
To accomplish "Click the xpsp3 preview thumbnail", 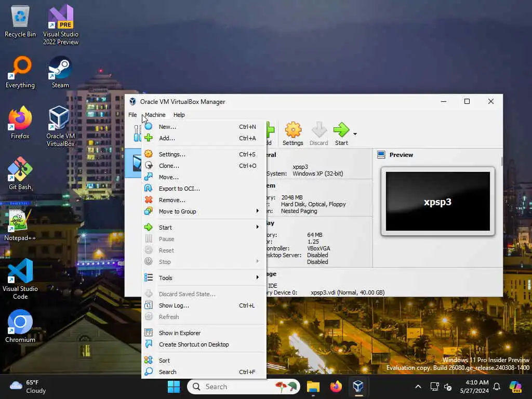I will [437, 201].
